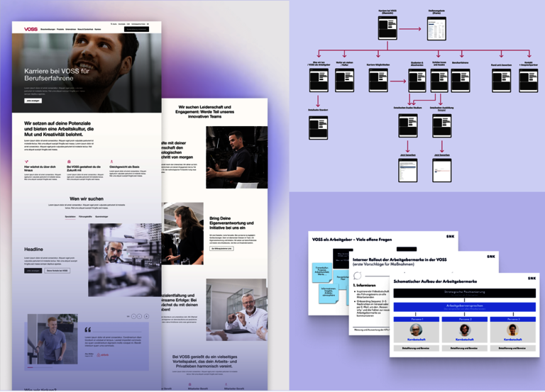Click the 'Stellenangebote' sitemap wireframe

(x=436, y=28)
